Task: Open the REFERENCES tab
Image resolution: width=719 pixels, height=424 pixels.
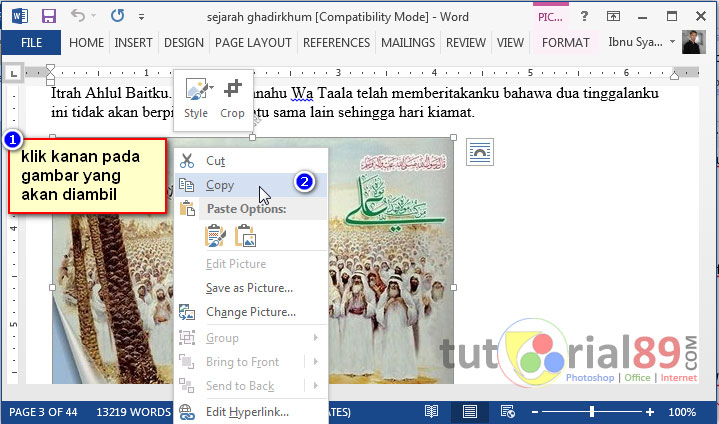Action: click(336, 43)
